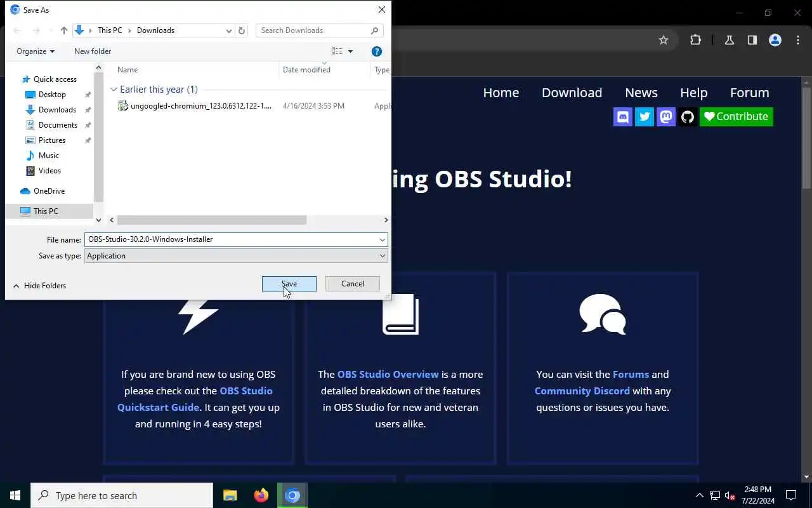This screenshot has width=812, height=508.
Task: Open the dialog help icon
Action: pyautogui.click(x=377, y=51)
